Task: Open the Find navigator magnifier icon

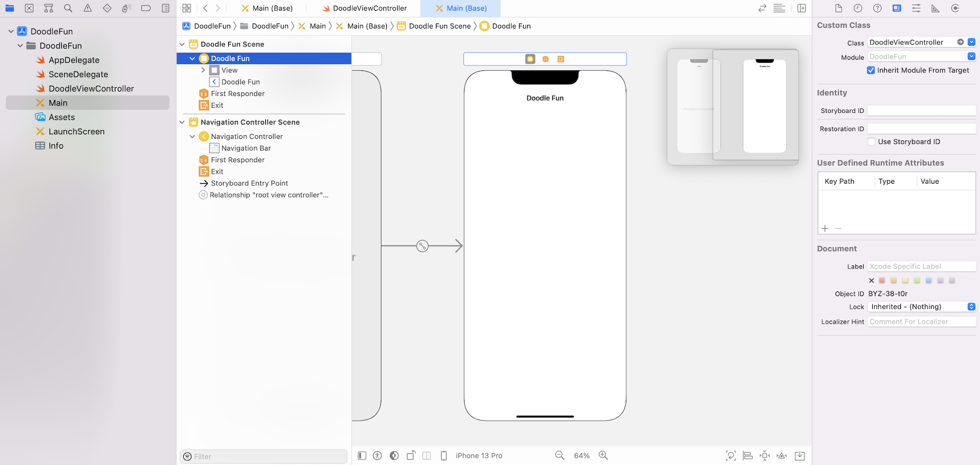Action: pos(68,8)
